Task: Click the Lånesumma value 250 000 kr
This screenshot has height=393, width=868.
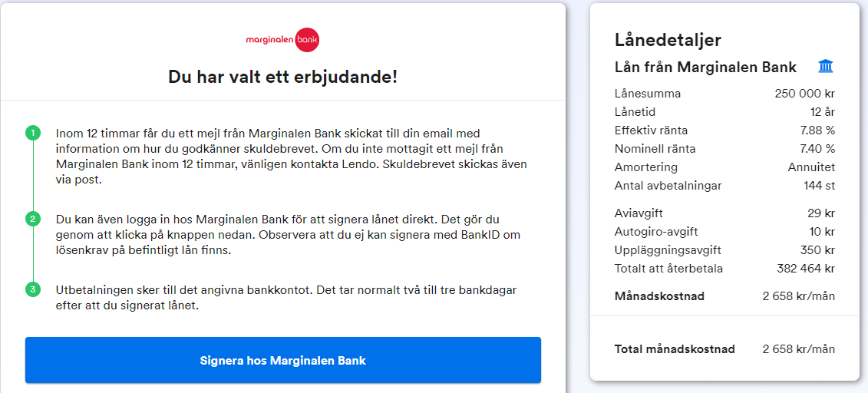Action: [x=804, y=94]
